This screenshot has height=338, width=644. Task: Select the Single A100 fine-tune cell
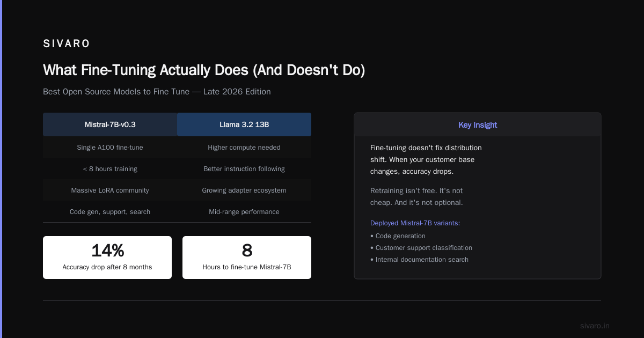(110, 147)
